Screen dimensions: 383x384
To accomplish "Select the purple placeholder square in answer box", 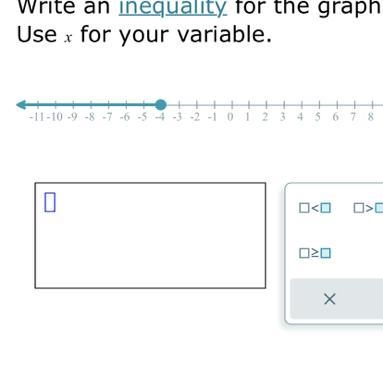I will click(50, 202).
